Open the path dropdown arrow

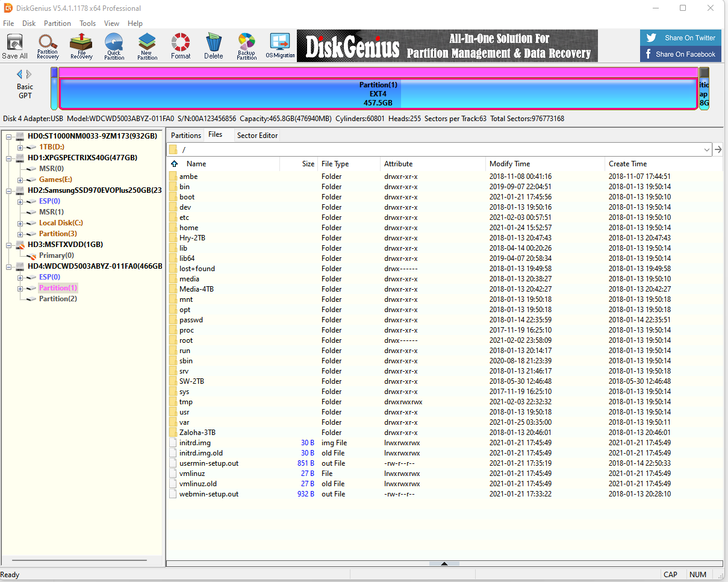click(x=706, y=149)
